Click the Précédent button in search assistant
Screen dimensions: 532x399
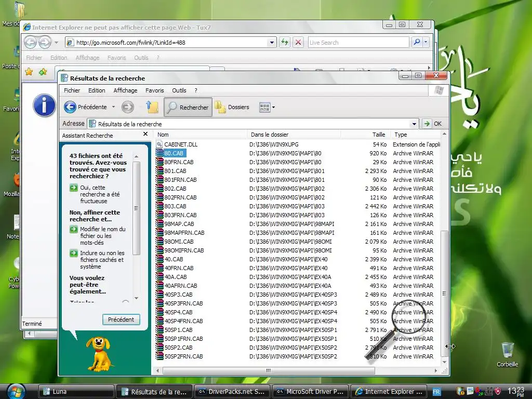click(121, 320)
